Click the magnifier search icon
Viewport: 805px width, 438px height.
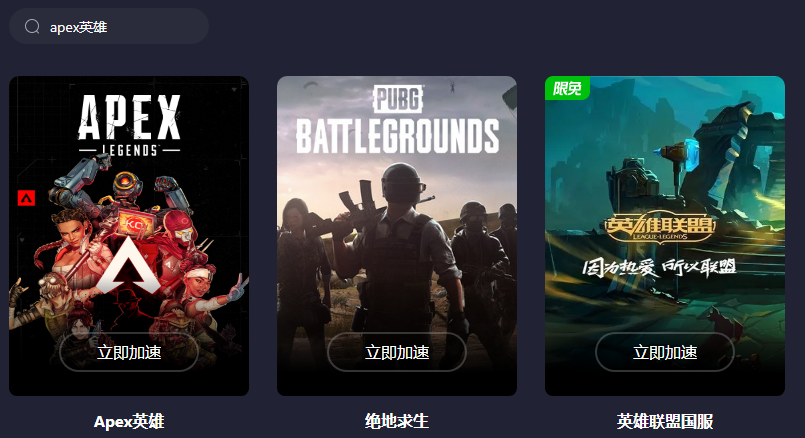pos(32,26)
